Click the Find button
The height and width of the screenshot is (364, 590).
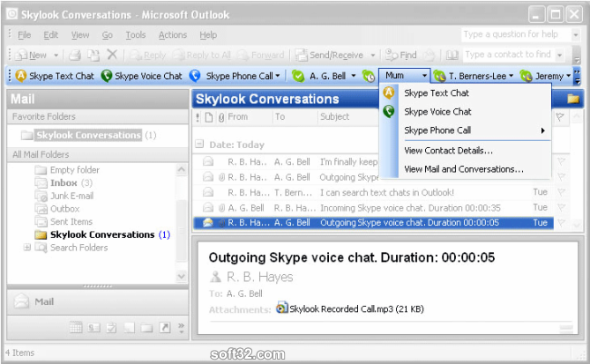(x=400, y=56)
